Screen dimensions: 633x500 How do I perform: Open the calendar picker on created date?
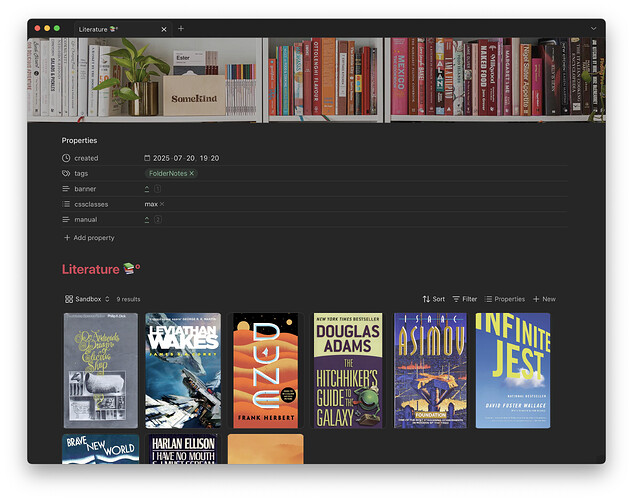147,158
